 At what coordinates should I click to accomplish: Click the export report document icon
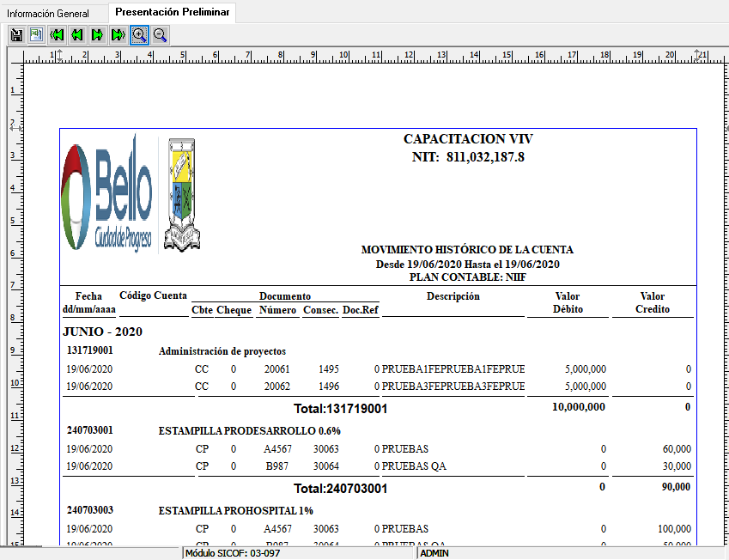tap(36, 35)
